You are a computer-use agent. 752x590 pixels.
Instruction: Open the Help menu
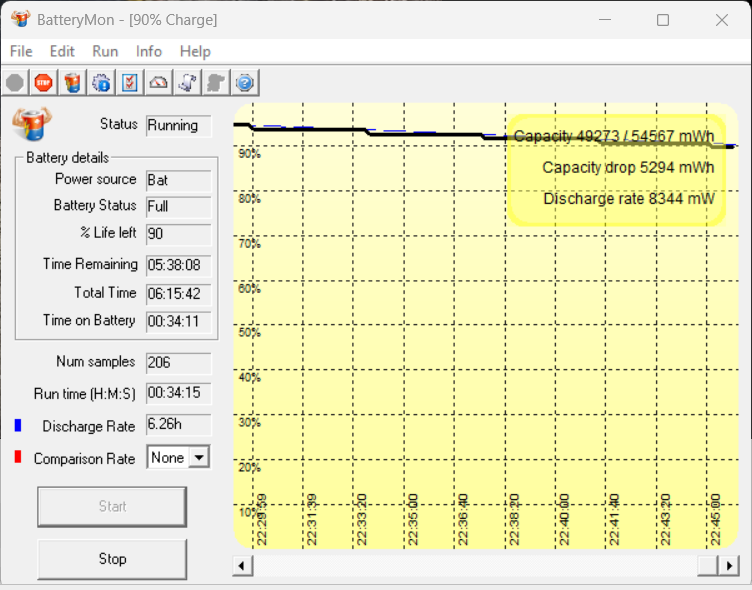point(195,51)
